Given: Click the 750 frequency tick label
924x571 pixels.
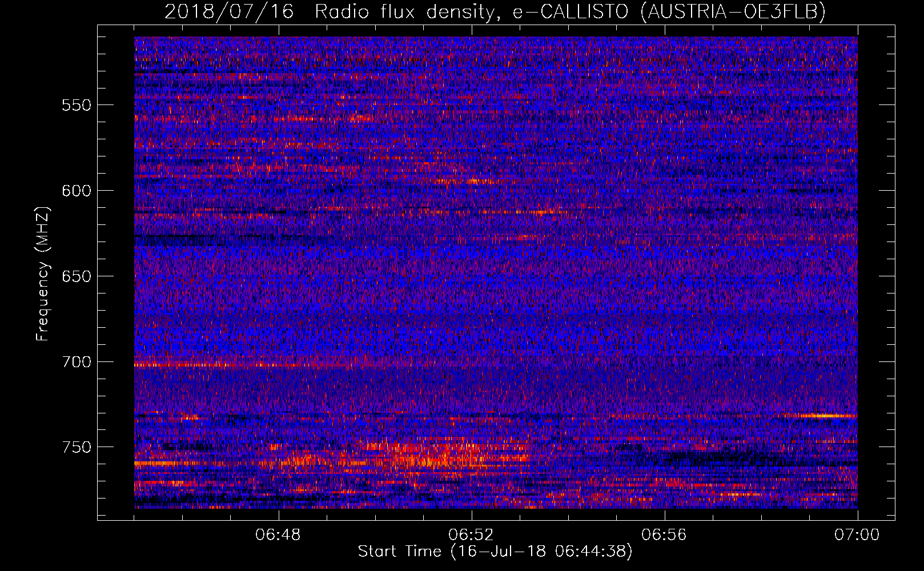Looking at the screenshot, I should [x=77, y=447].
